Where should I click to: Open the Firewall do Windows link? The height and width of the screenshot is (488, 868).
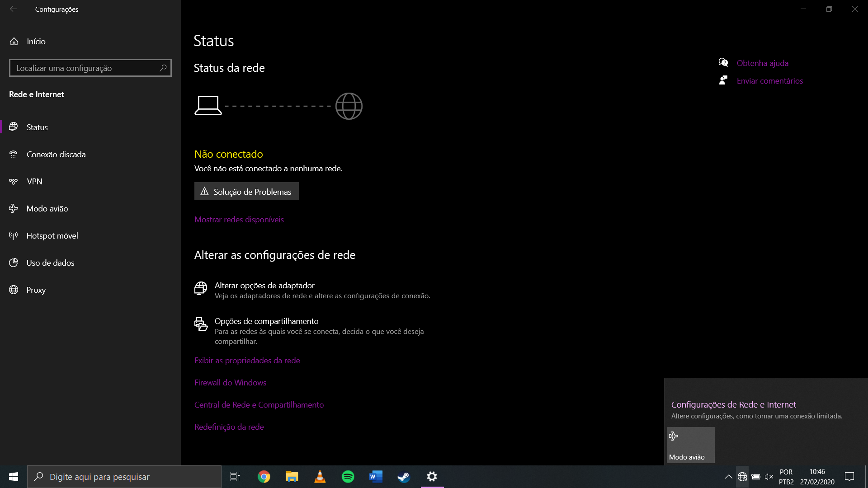(x=230, y=382)
